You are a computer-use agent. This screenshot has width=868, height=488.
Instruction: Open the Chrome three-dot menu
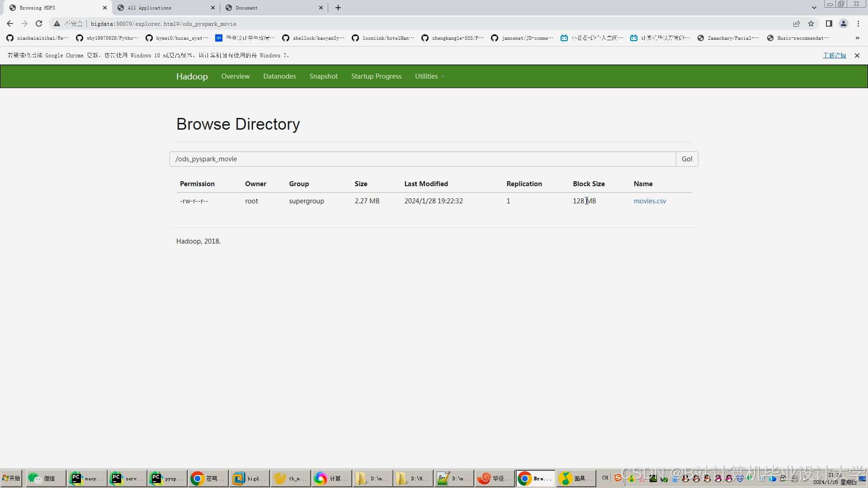click(x=858, y=23)
